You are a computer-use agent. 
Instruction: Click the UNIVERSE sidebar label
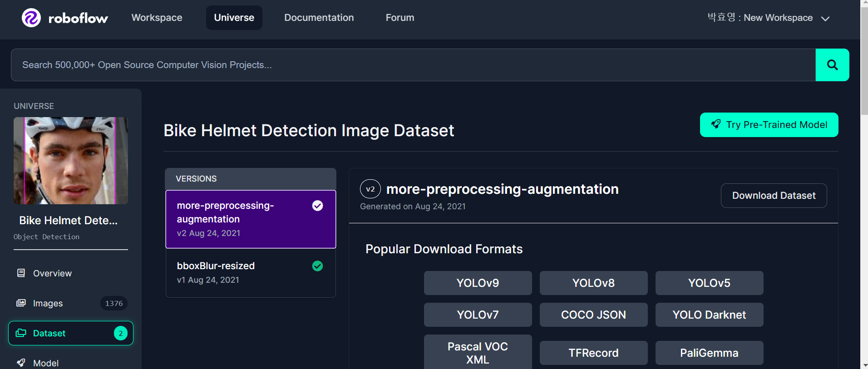pos(34,106)
